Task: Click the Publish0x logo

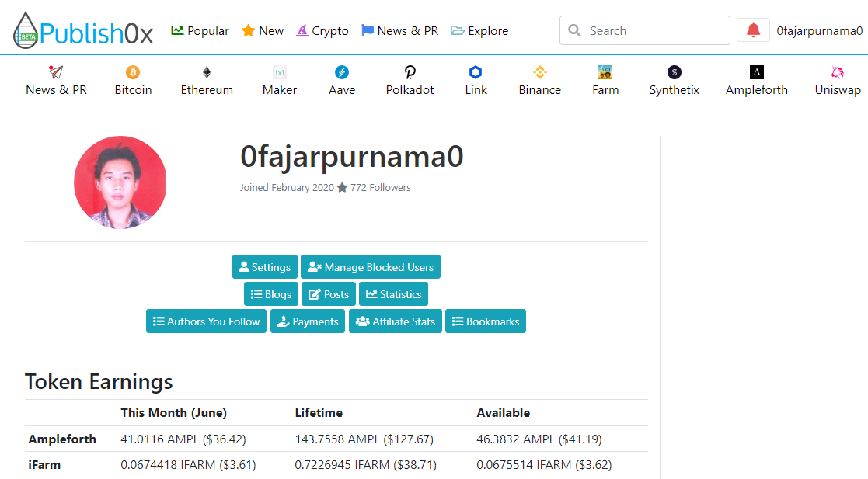Action: pos(83,30)
